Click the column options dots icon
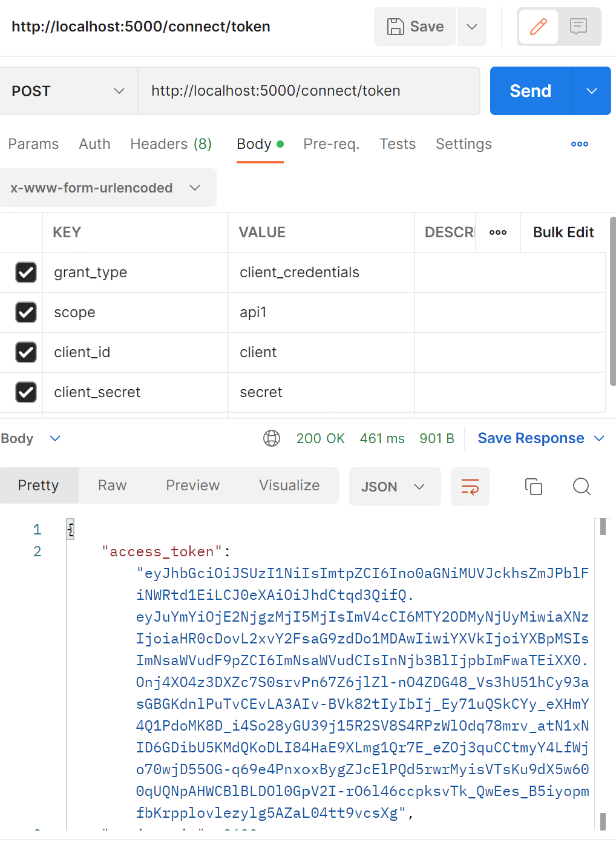 coord(497,232)
